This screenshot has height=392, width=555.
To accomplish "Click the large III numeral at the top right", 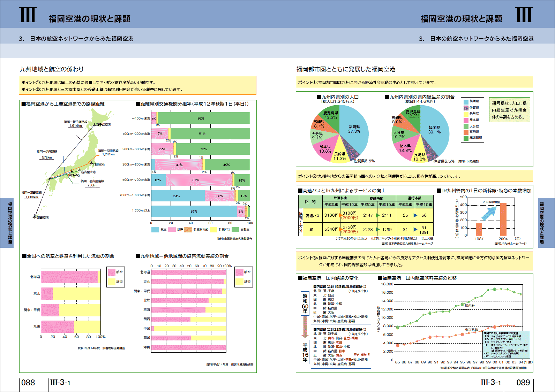I will (x=524, y=15).
